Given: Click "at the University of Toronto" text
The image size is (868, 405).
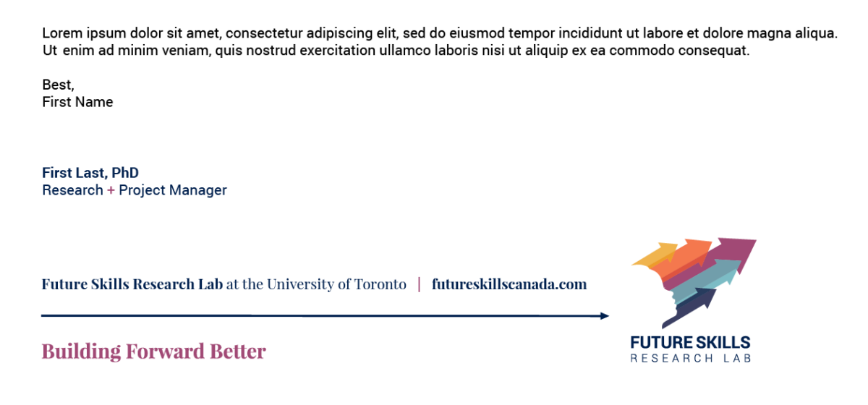Looking at the screenshot, I should [316, 284].
